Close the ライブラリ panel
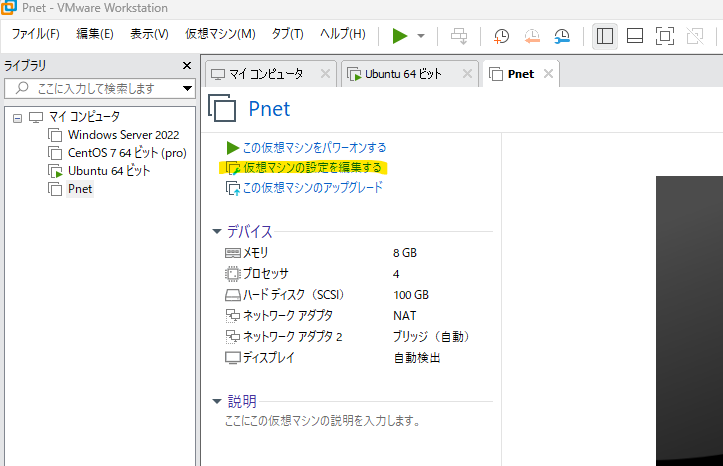This screenshot has height=466, width=723. tap(187, 65)
